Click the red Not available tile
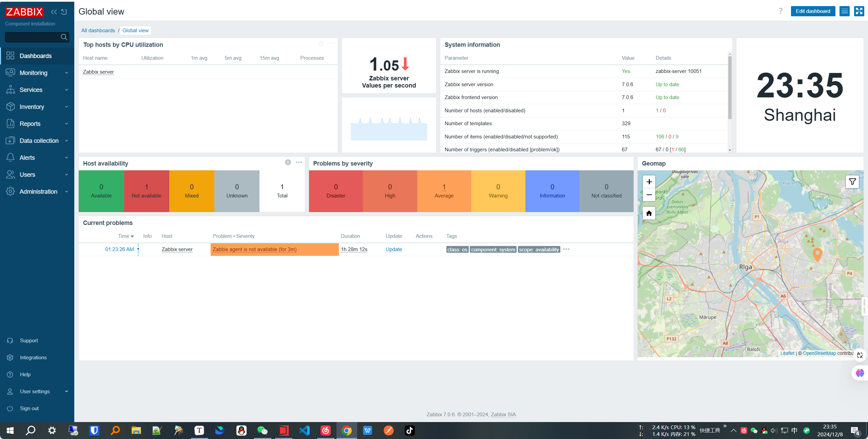This screenshot has width=868, height=439. click(147, 191)
